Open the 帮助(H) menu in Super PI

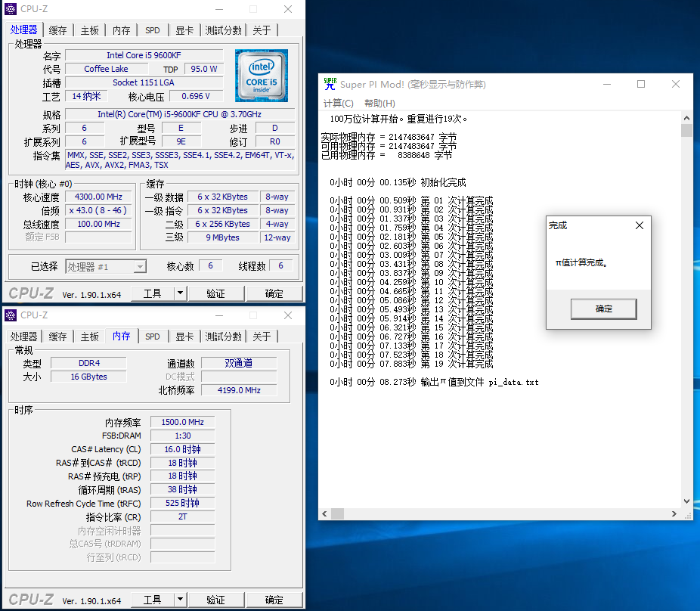(379, 102)
